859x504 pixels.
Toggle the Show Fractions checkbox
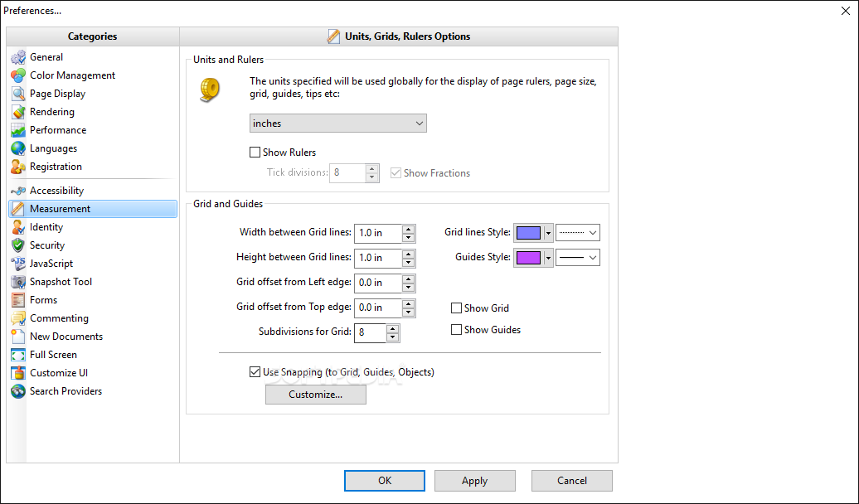coord(396,173)
